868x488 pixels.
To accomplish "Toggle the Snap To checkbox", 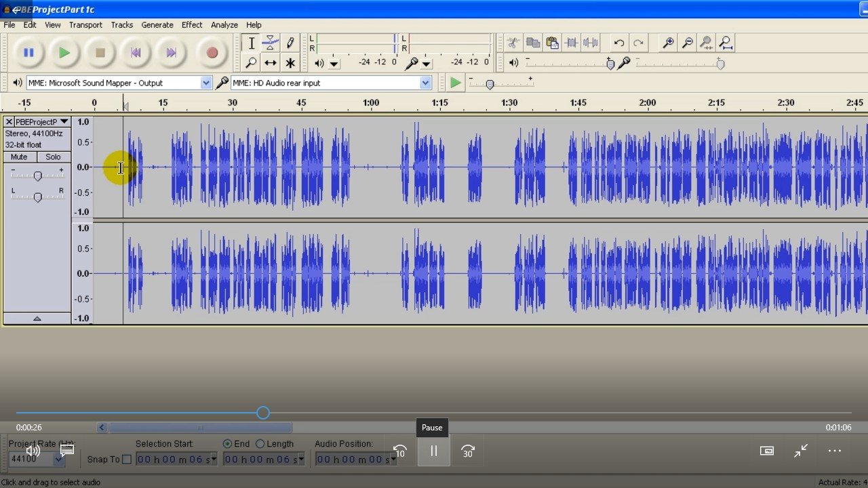I will tap(126, 460).
